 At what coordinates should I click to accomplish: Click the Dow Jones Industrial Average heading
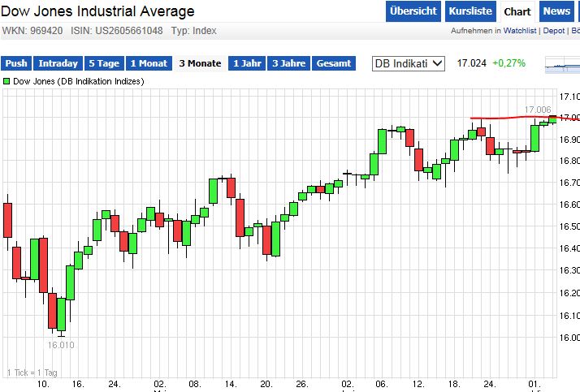point(97,11)
